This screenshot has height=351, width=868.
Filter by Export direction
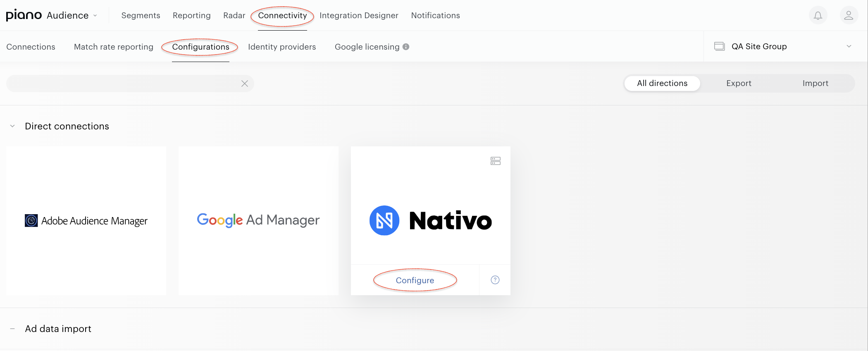tap(739, 83)
